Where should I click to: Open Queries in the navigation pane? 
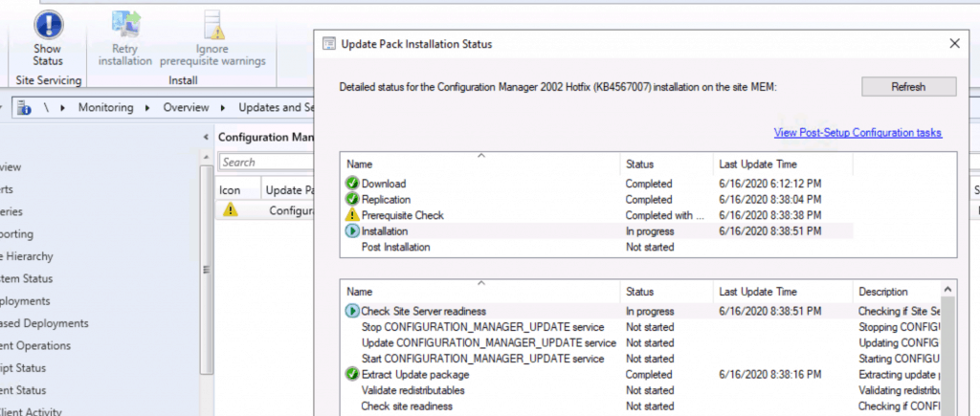pyautogui.click(x=11, y=211)
